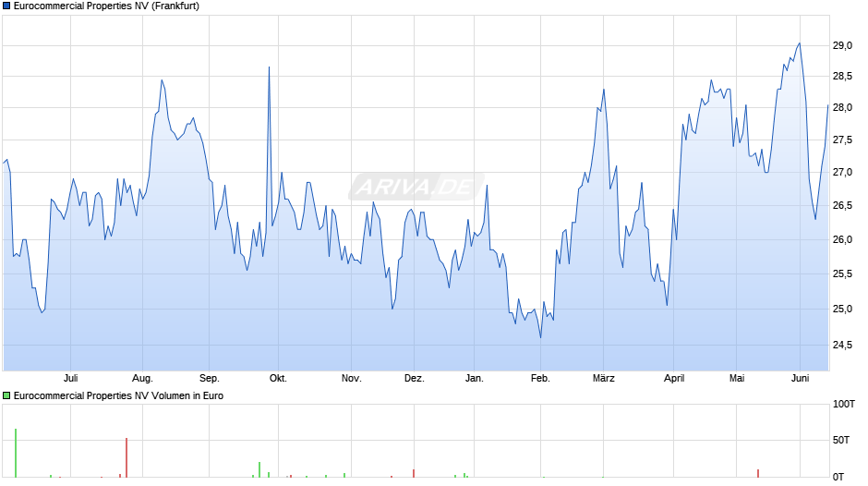This screenshot has width=868, height=486.
Task: Click the 26,0 price axis value
Action: [842, 239]
